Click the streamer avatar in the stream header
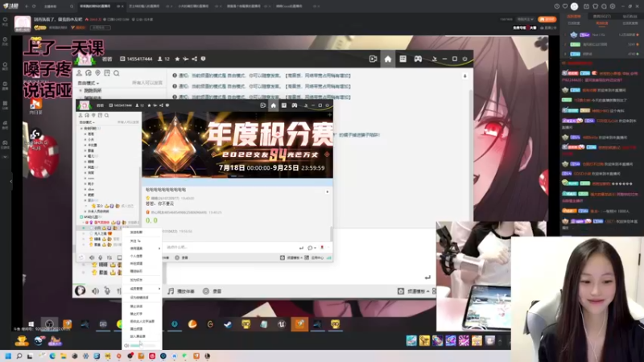 point(23,24)
